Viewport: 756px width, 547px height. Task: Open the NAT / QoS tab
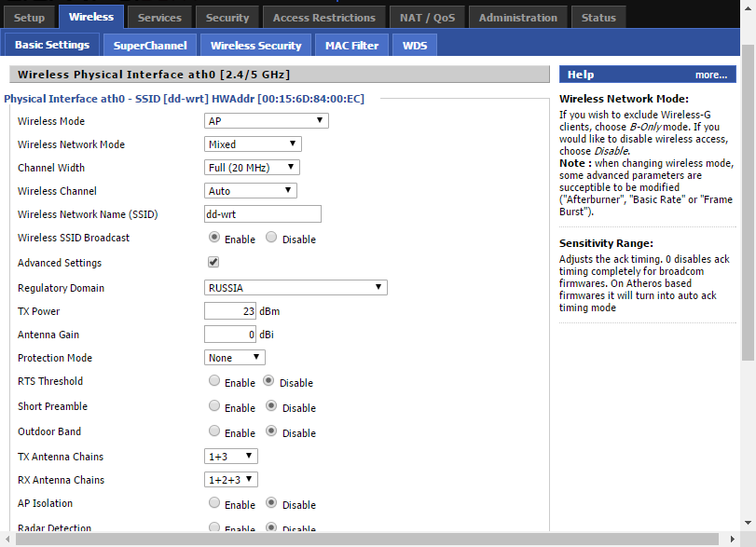426,18
